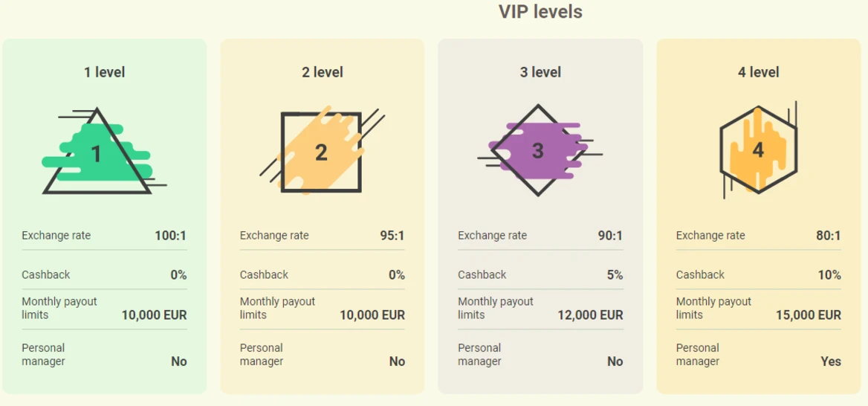Click the 80:1 exchange rate value
This screenshot has width=868, height=406.
point(829,236)
